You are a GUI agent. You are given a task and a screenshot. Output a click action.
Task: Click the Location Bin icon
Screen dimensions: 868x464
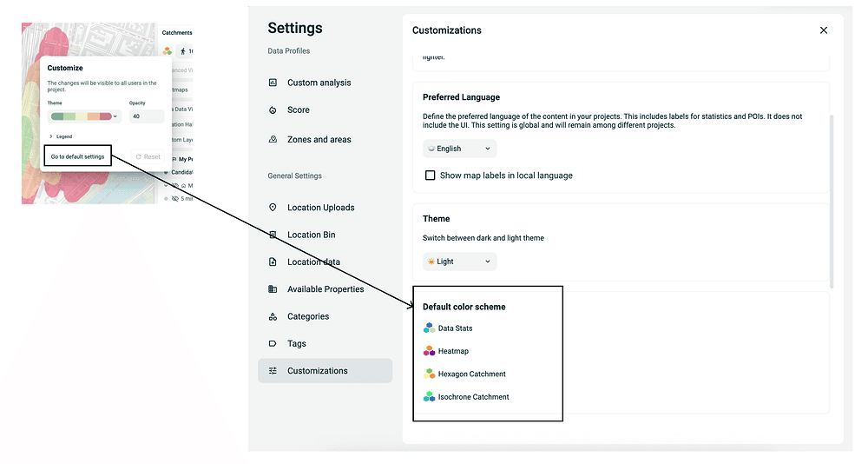pos(273,235)
